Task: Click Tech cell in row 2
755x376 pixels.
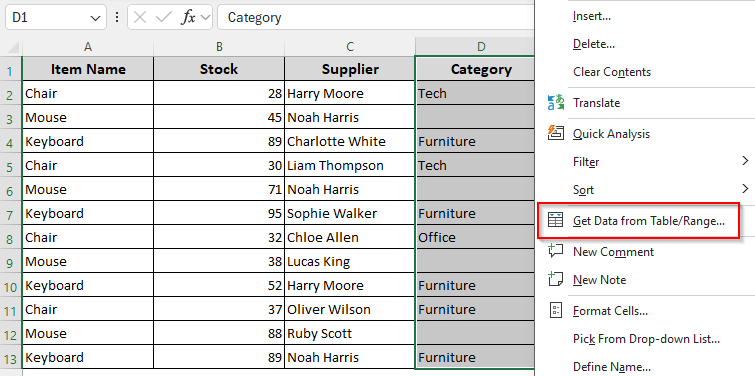Action: pyautogui.click(x=475, y=93)
